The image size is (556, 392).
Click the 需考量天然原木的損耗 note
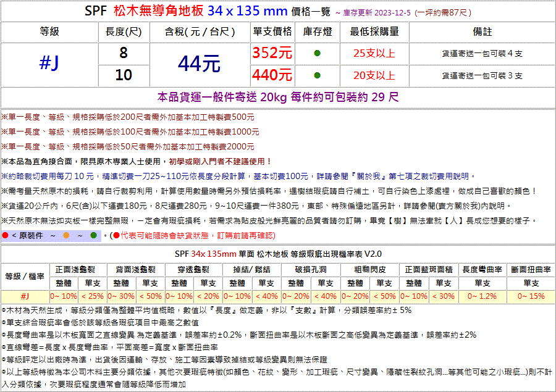(269, 191)
